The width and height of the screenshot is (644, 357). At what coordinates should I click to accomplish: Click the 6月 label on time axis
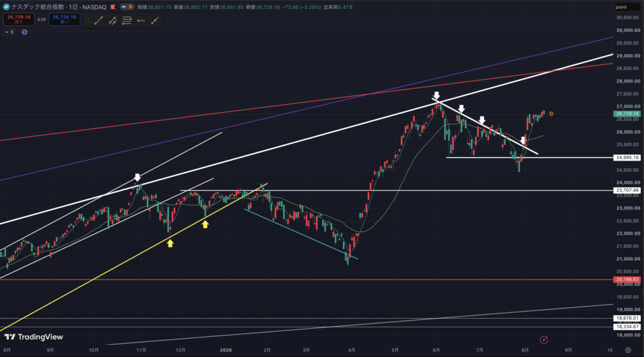436,350
